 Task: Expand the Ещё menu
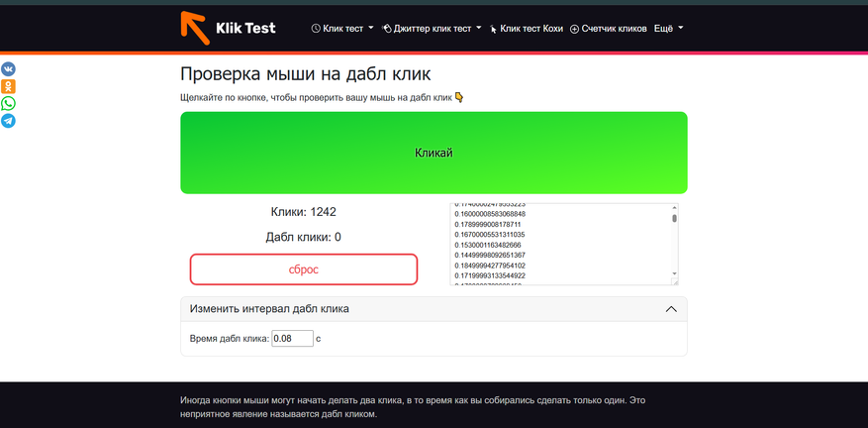[669, 29]
